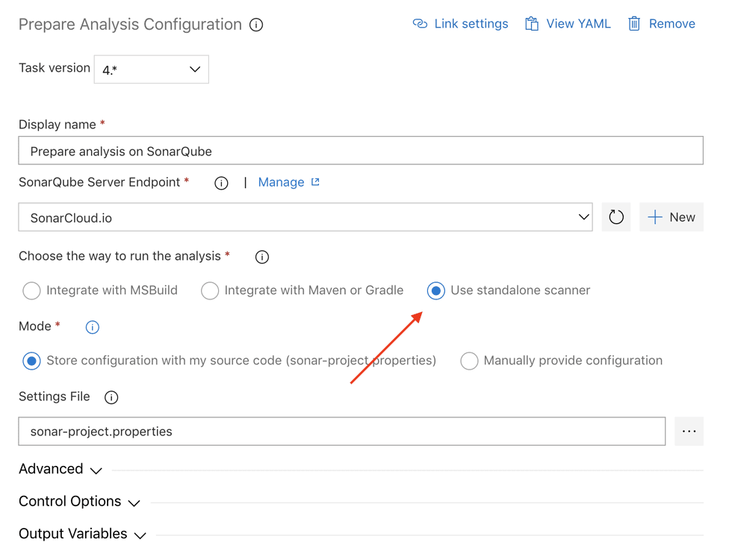Image resolution: width=738 pixels, height=560 pixels.
Task: Click the sonar-project.properties settings file field
Action: [x=341, y=431]
